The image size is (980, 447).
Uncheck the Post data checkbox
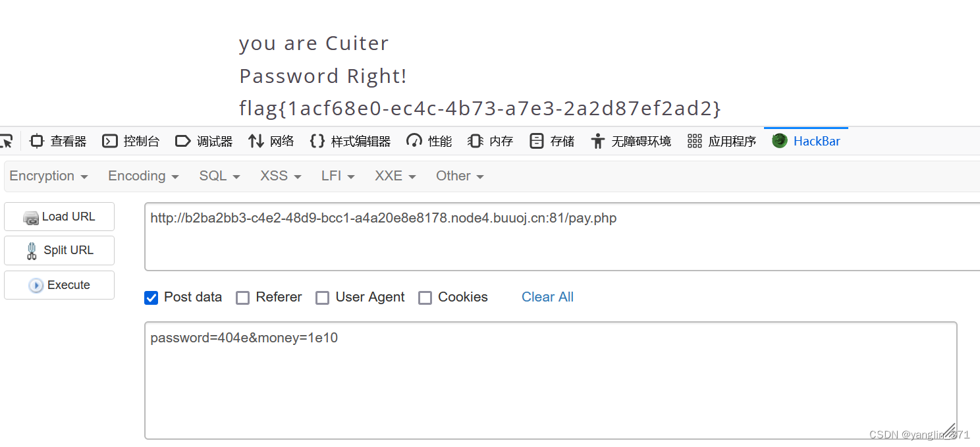coord(151,298)
